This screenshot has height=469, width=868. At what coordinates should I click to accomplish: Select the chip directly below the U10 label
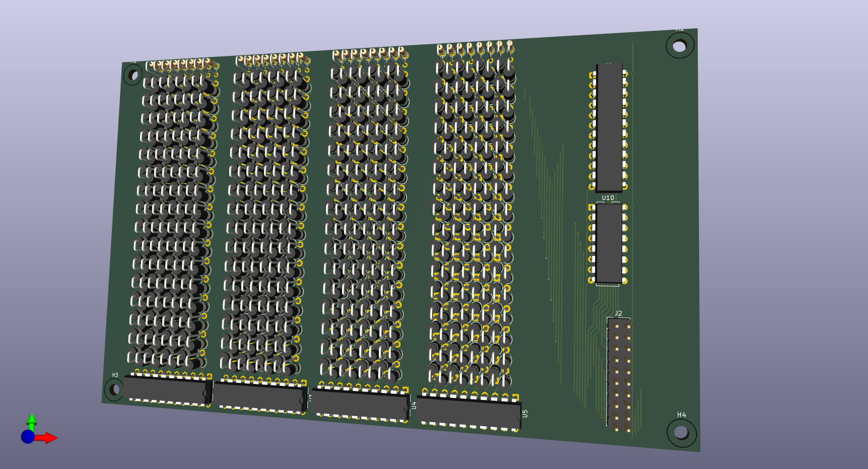[608, 244]
